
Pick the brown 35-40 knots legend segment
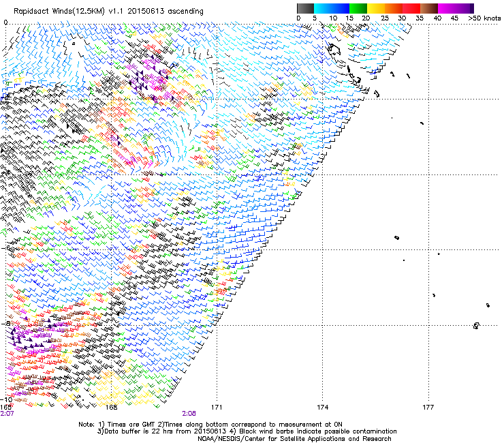tap(429, 8)
